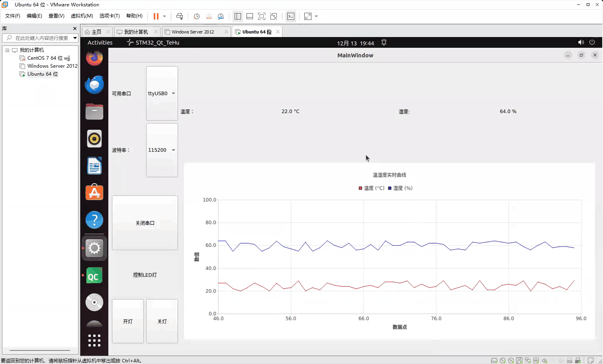Open the STM32_Qt_TeHu app menu
Screen dimensions: 603x364
pos(153,43)
